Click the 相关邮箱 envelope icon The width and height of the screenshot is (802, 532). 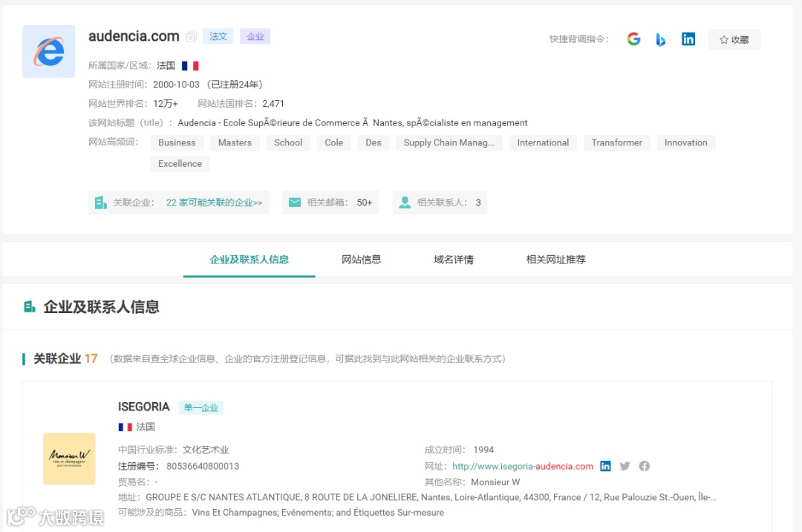point(295,203)
